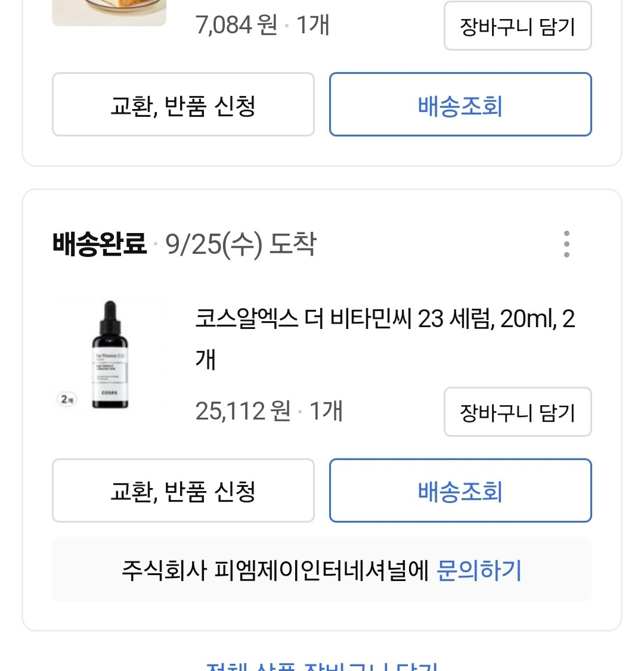Screen dimensions: 644x671
Task: Request exchange or return for COSRX serum
Action: point(183,491)
